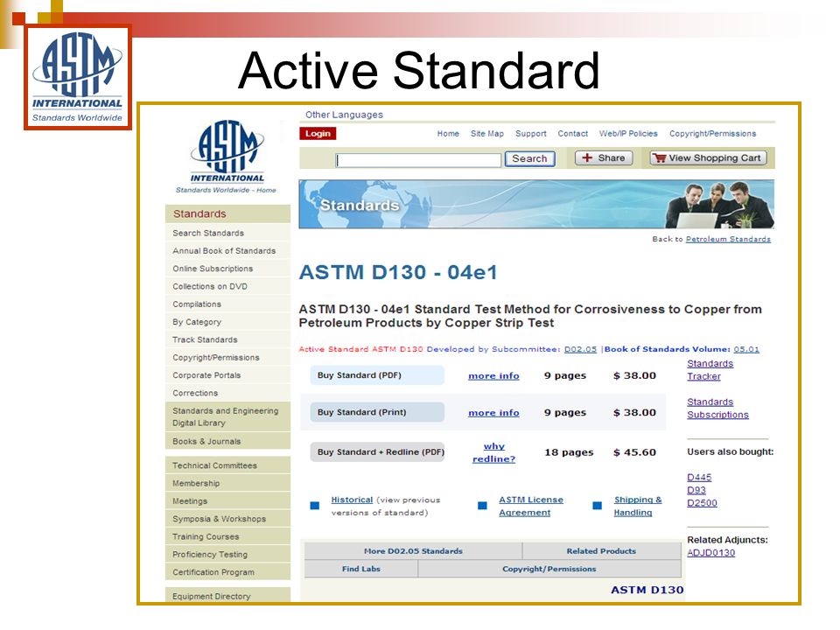Open the D445 standard link
Screen dimensions: 840x630
coord(699,478)
